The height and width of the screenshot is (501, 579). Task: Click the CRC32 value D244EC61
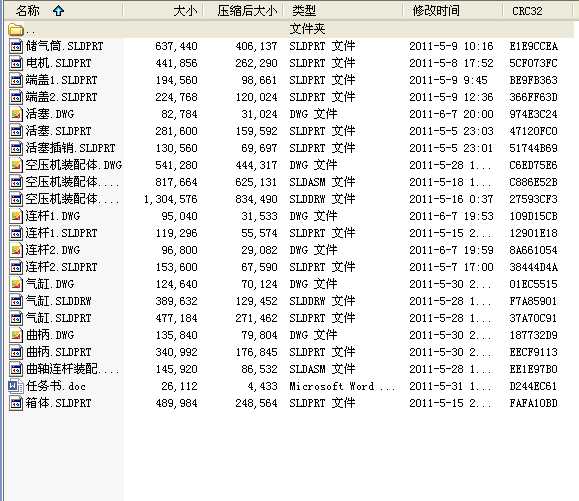coord(534,386)
